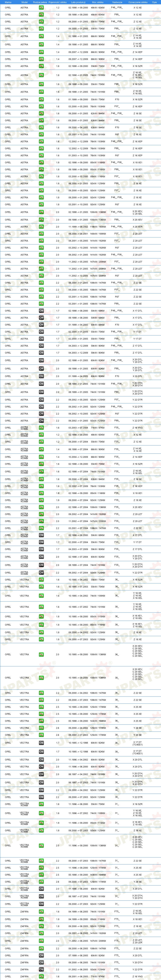Click petrol icon in Vectra Y 26 SE 36_ row

pyautogui.click(x=41, y=728)
